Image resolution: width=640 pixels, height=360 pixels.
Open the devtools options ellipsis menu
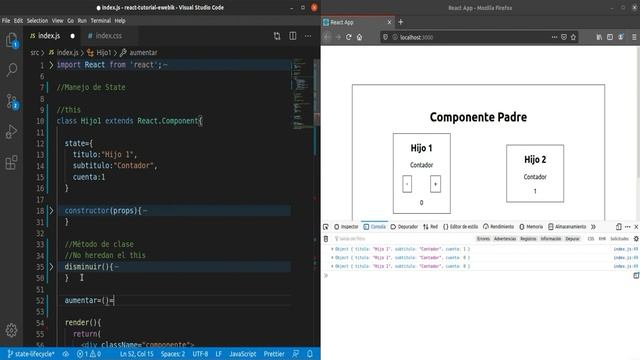(628, 227)
